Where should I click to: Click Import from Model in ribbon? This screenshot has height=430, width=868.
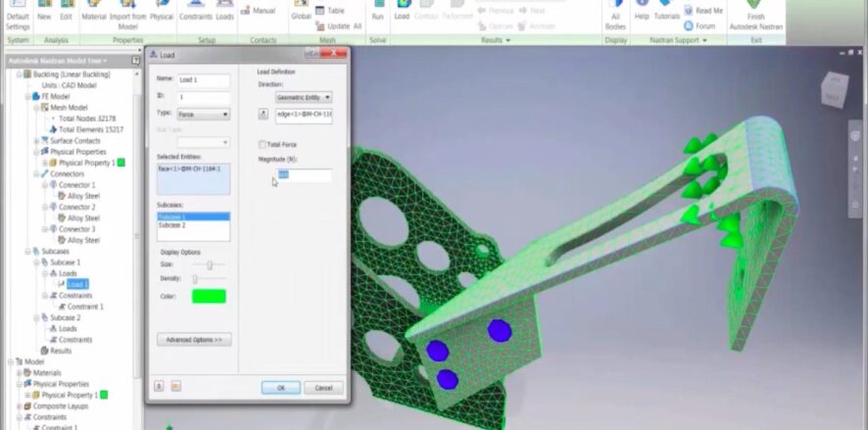[128, 17]
